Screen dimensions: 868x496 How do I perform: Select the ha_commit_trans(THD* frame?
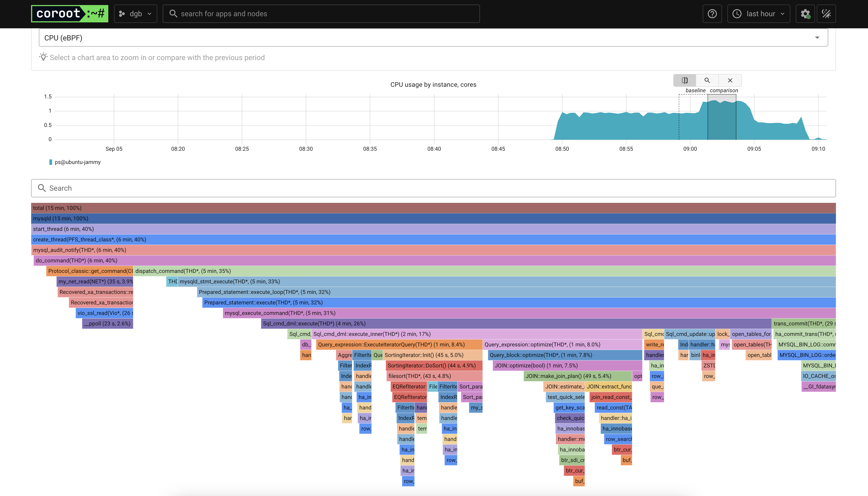805,334
